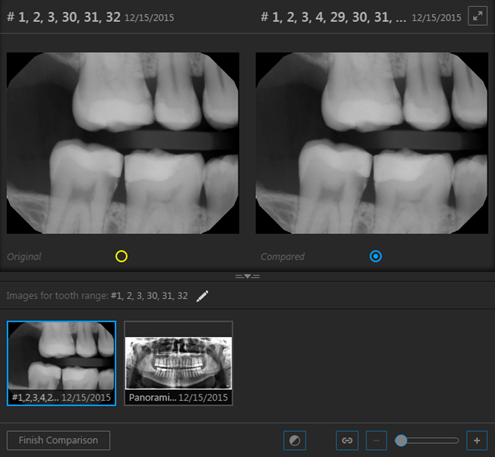Click the Compared label text
The width and height of the screenshot is (495, 457).
point(282,257)
